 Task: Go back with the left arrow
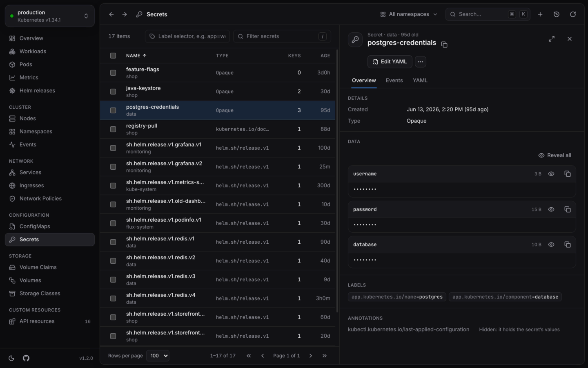(111, 14)
